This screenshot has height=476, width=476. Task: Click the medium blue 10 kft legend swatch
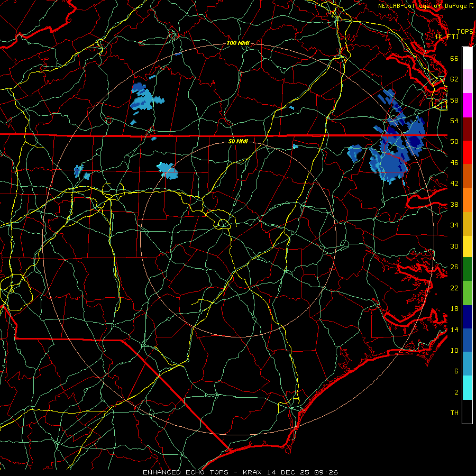click(x=467, y=340)
